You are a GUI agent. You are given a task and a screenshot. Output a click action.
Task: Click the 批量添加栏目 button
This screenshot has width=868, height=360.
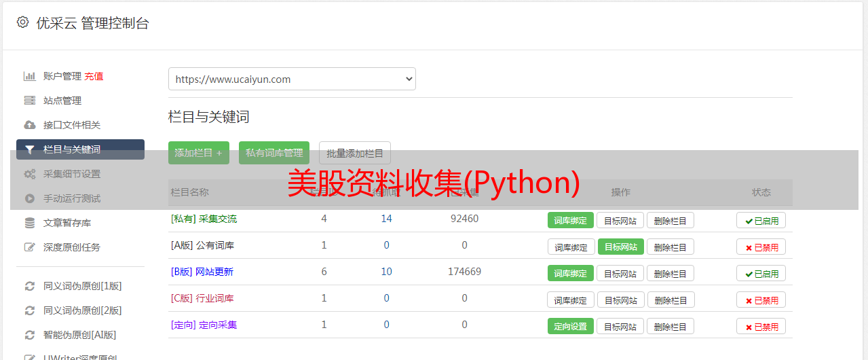coord(354,153)
